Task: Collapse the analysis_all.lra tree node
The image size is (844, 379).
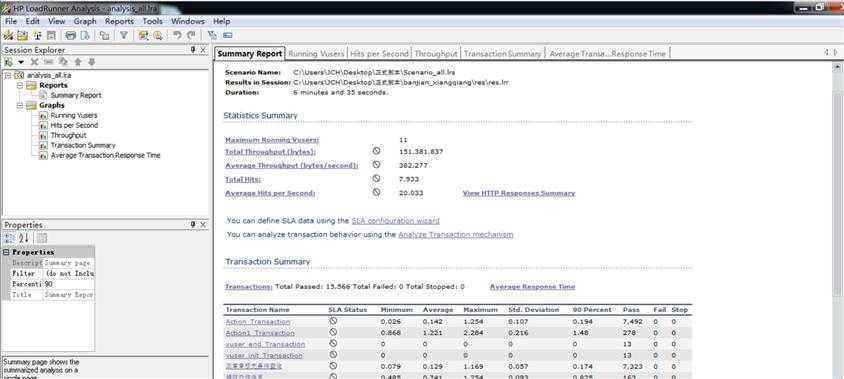Action: [x=8, y=75]
